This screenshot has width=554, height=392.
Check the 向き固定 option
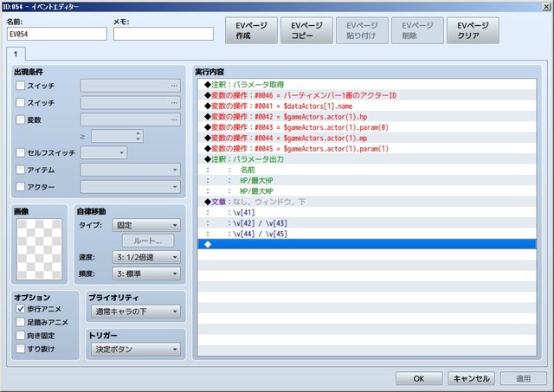pos(21,336)
